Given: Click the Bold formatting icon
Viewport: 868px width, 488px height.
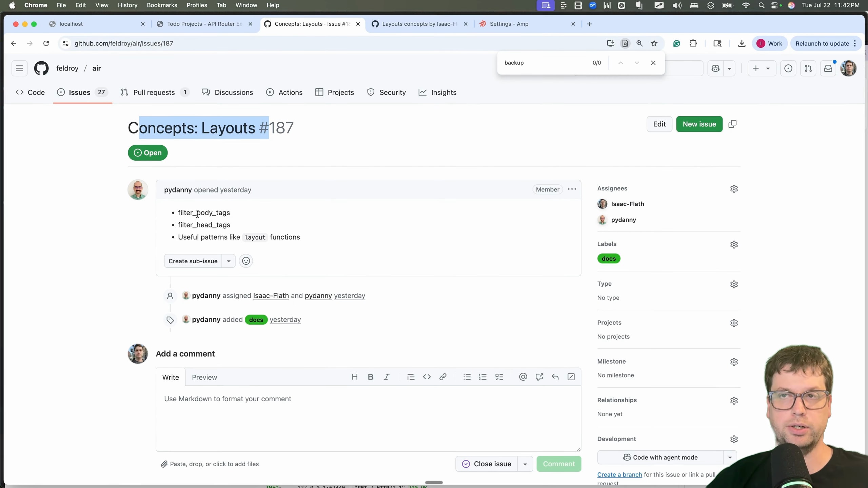Looking at the screenshot, I should [x=371, y=377].
